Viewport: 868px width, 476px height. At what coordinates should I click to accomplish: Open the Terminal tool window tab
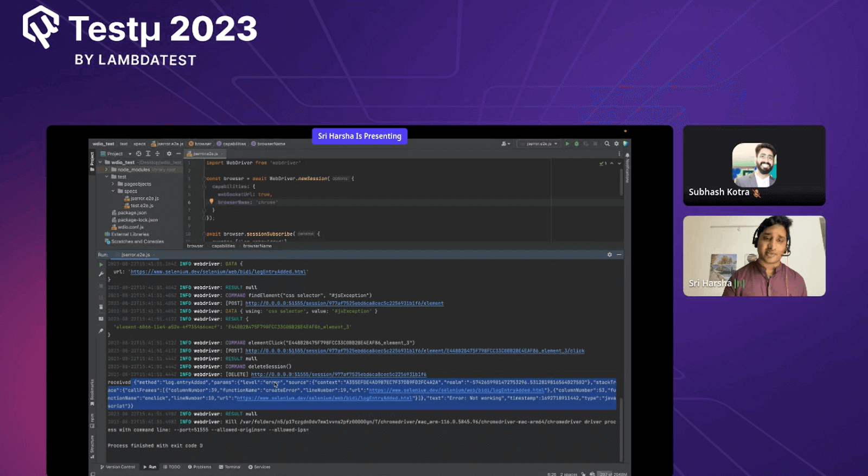point(229,467)
